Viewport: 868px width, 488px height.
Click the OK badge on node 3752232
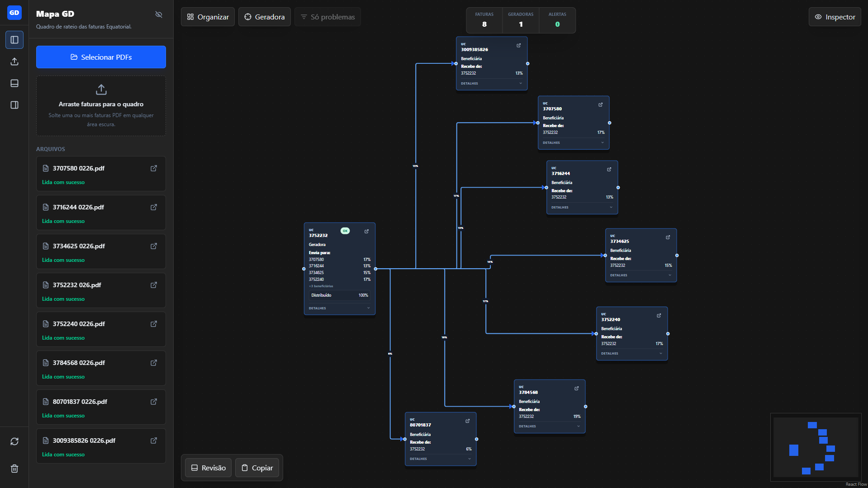pyautogui.click(x=345, y=231)
